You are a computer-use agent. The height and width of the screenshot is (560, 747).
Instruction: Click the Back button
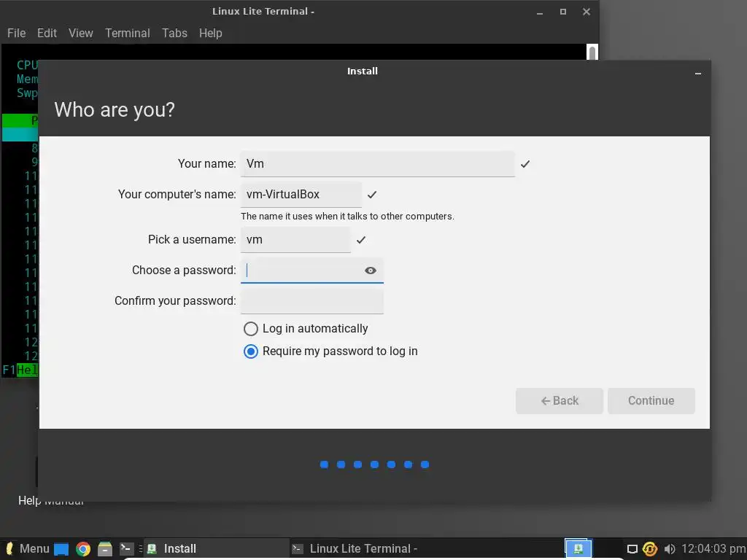tap(560, 401)
